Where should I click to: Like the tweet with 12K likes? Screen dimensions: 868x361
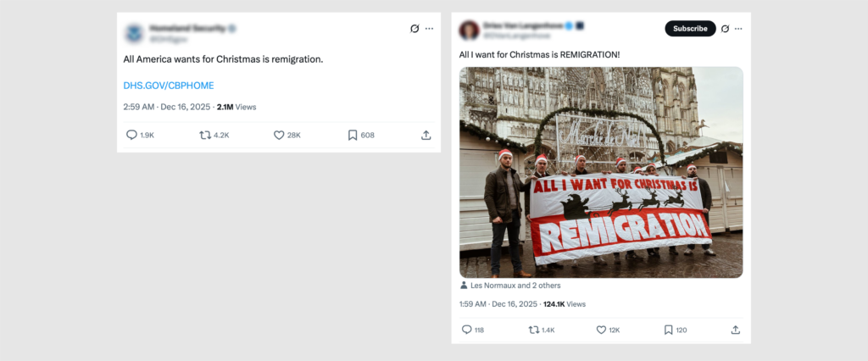601,330
